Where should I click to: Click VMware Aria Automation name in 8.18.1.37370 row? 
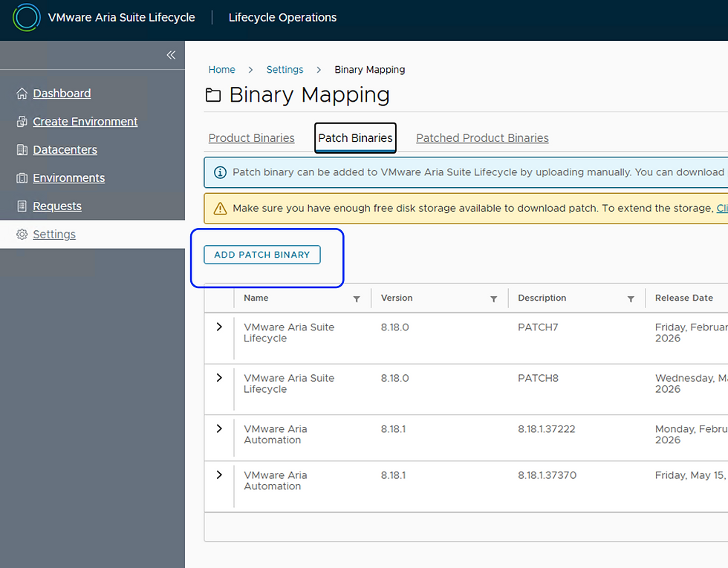[276, 481]
